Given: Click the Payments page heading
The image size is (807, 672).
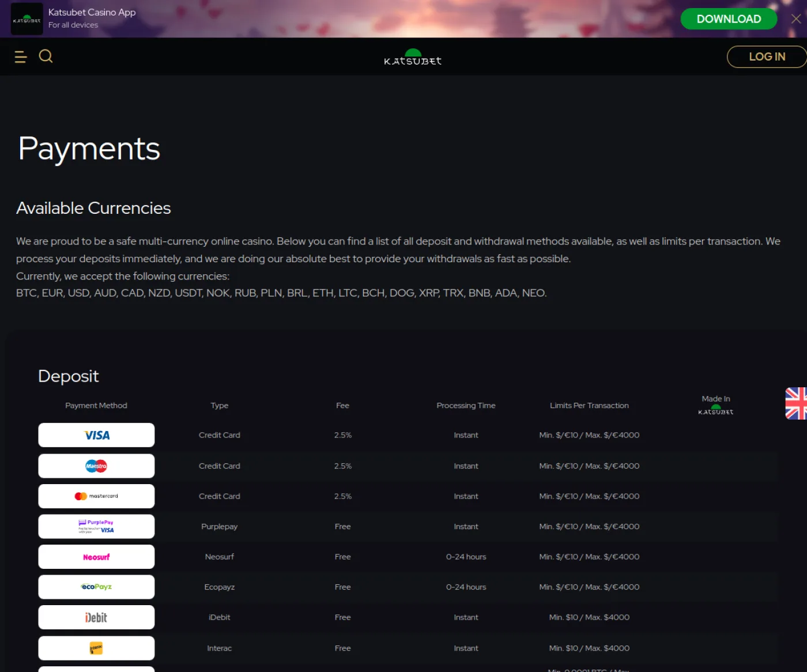Looking at the screenshot, I should tap(89, 149).
